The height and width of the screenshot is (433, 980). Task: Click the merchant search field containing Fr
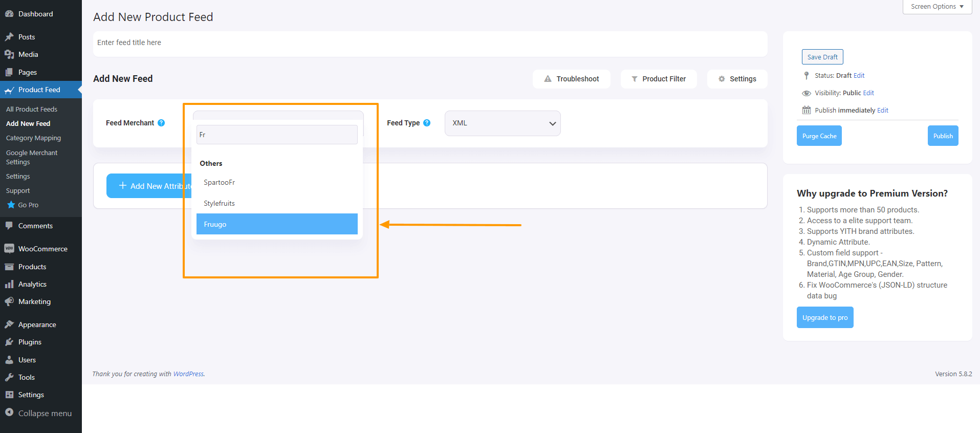point(277,135)
